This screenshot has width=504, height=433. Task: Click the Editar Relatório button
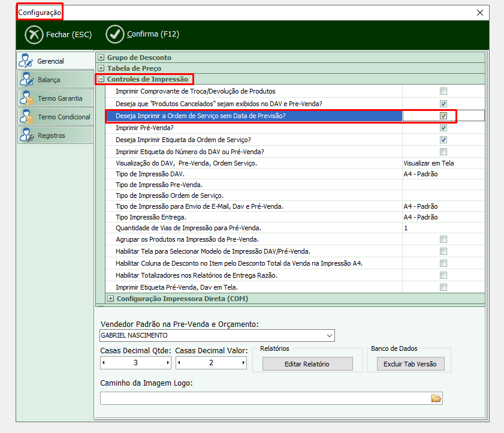307,363
